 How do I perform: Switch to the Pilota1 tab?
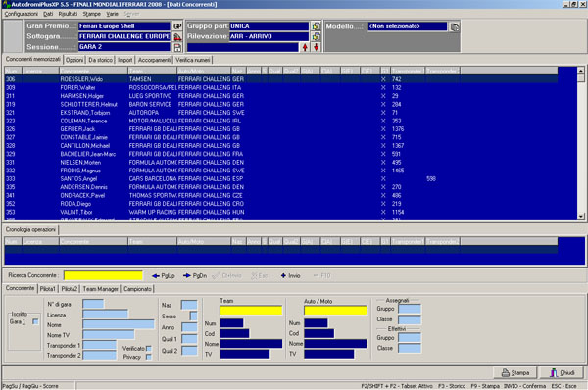[48, 289]
